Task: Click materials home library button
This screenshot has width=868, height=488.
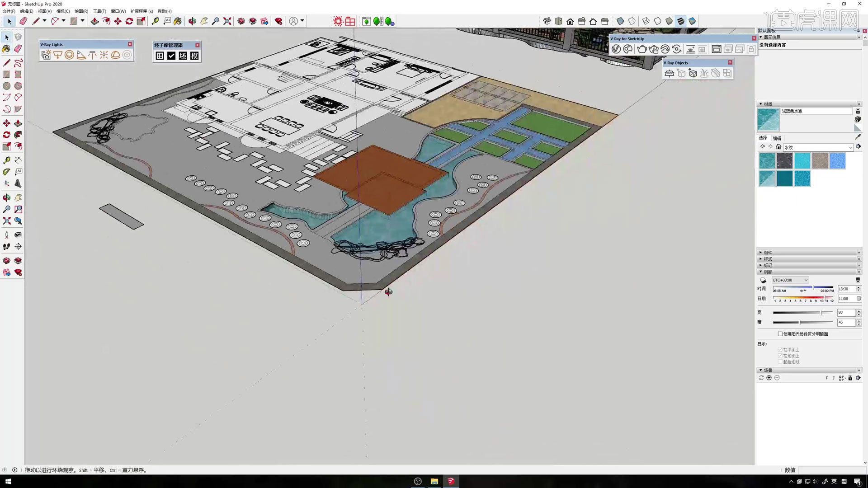Action: pyautogui.click(x=778, y=147)
